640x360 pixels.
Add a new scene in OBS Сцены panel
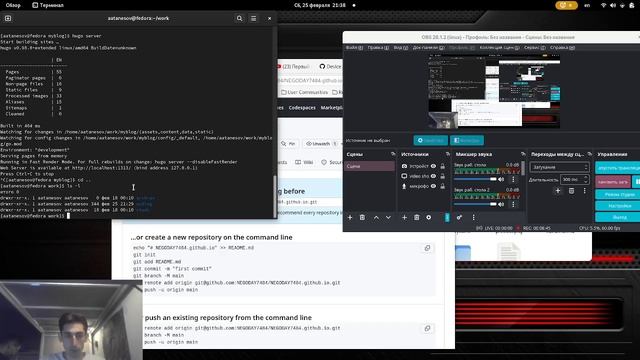[x=350, y=218]
